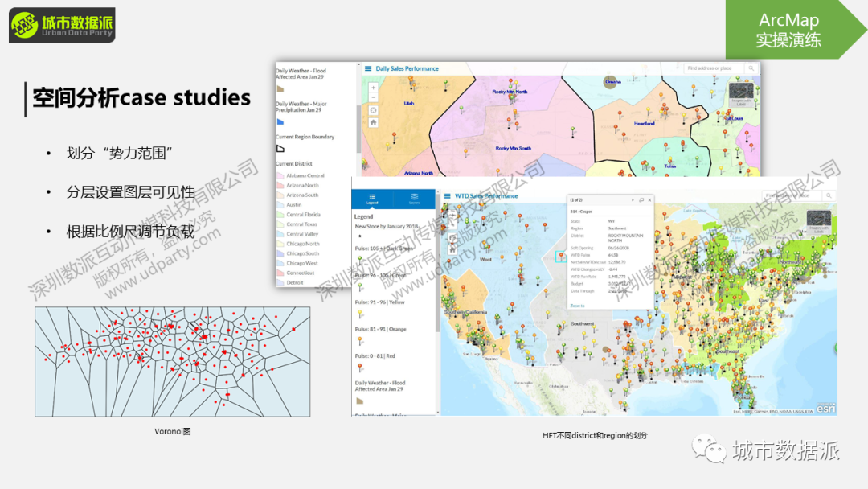The height and width of the screenshot is (489, 868).
Task: Focus the Find address field on WTD map
Action: (x=792, y=195)
